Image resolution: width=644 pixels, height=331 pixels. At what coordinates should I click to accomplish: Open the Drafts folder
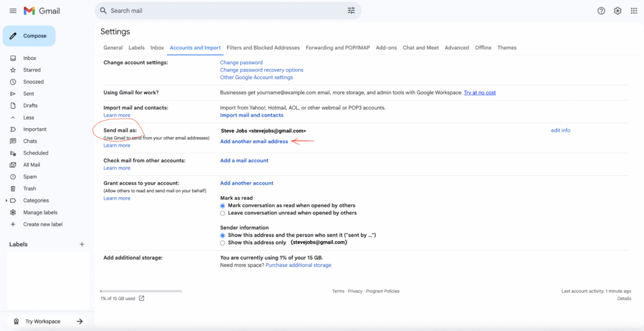point(30,106)
